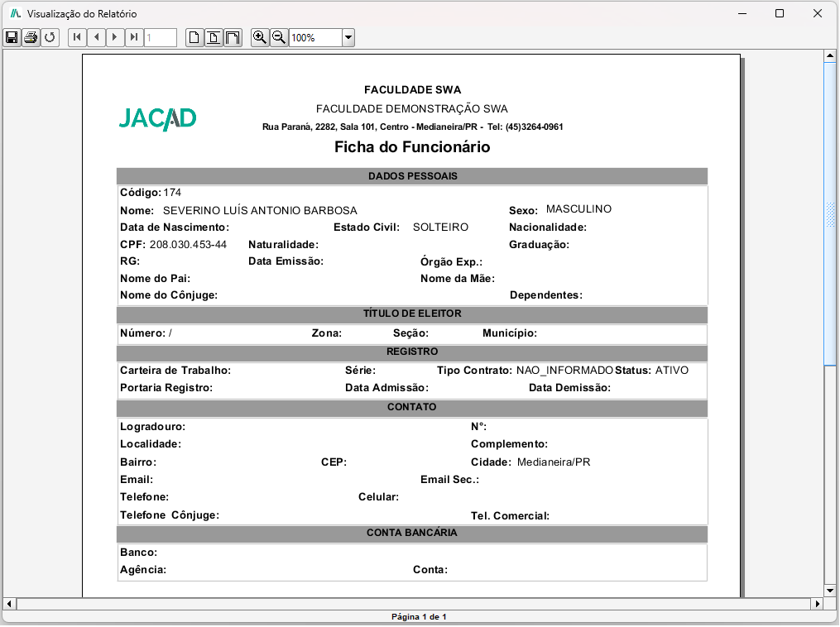Maximize the report viewer window
This screenshot has height=627, width=840.
click(x=780, y=13)
